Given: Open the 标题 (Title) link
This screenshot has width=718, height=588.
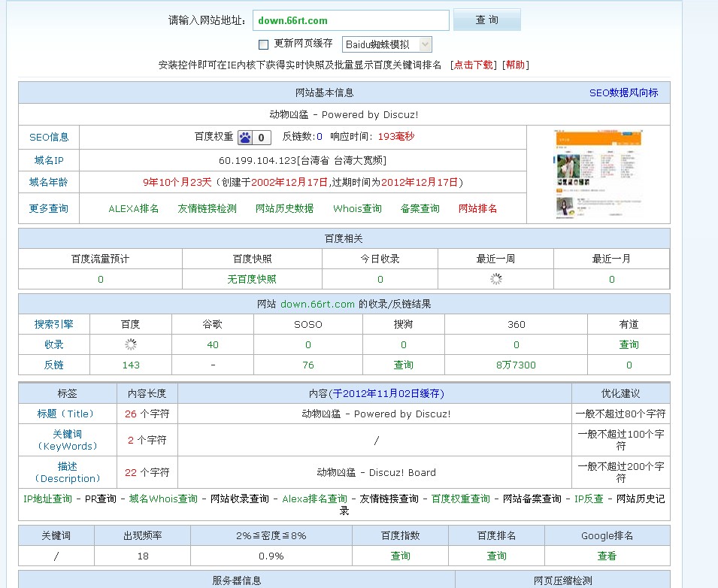Looking at the screenshot, I should coord(68,414).
